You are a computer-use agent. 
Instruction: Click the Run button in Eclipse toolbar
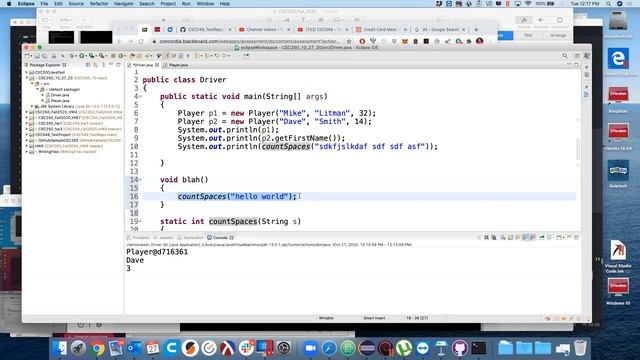(x=82, y=56)
